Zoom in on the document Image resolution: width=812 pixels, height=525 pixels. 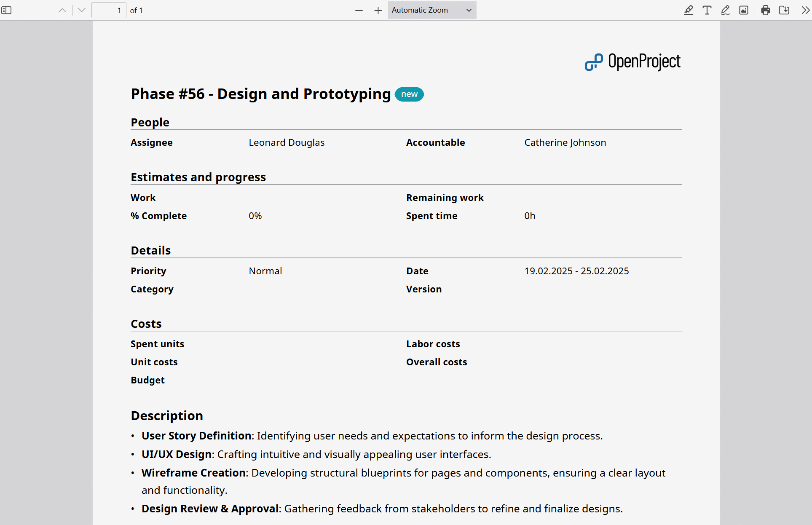click(x=378, y=10)
